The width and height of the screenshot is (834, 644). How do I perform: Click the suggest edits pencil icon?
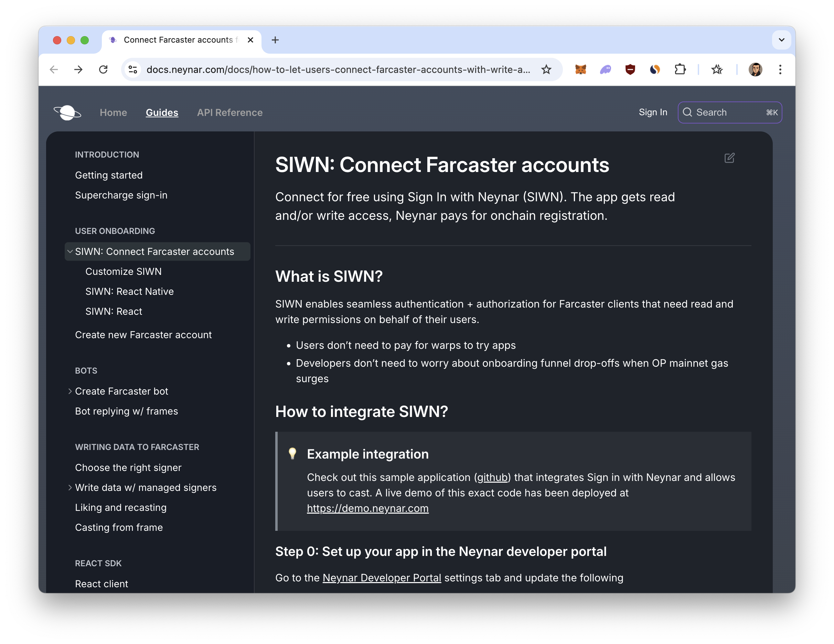[x=729, y=158]
